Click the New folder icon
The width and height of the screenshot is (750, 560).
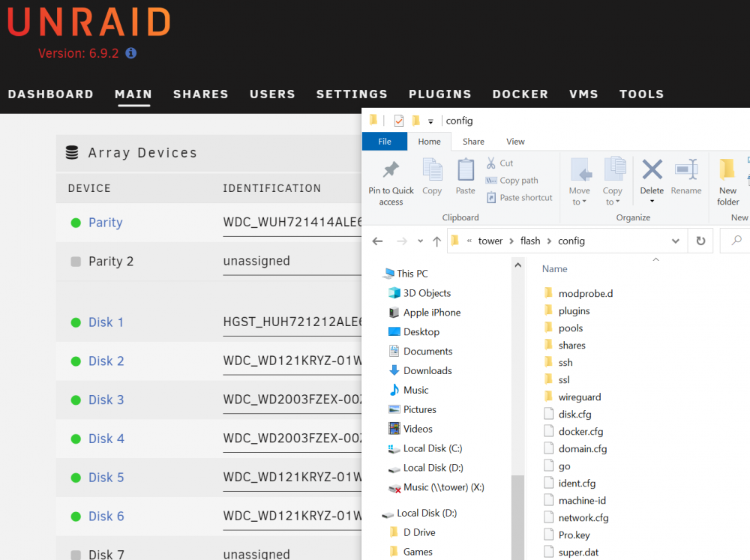coord(727,169)
